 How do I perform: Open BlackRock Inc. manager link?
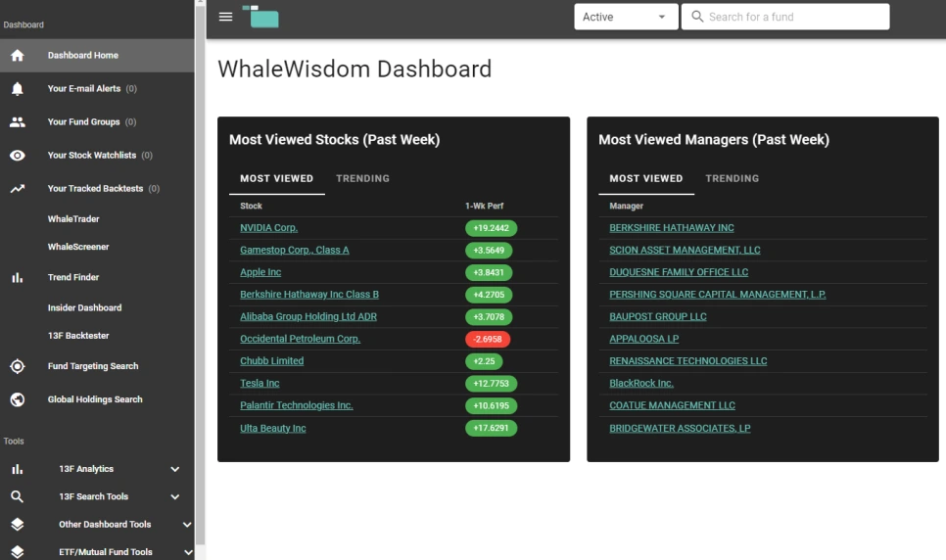pyautogui.click(x=642, y=383)
